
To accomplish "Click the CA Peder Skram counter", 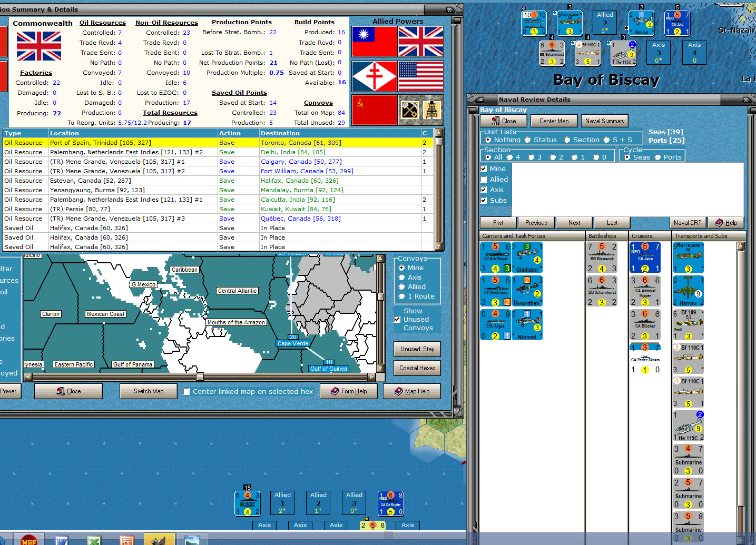I will [x=645, y=359].
